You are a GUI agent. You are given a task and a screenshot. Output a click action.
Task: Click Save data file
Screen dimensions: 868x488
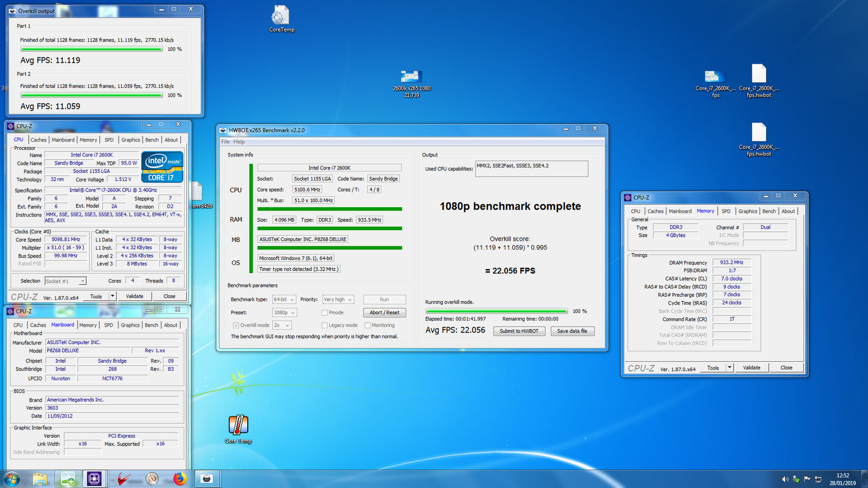[x=572, y=331]
